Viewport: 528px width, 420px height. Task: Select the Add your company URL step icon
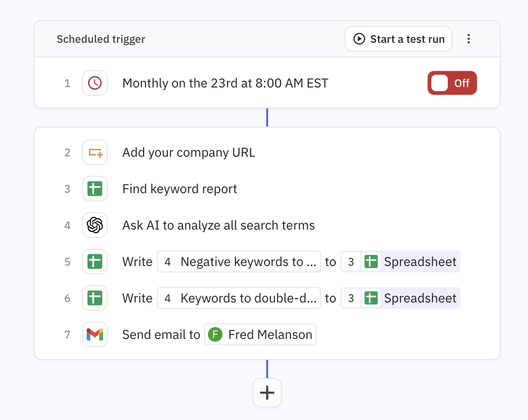(x=94, y=152)
